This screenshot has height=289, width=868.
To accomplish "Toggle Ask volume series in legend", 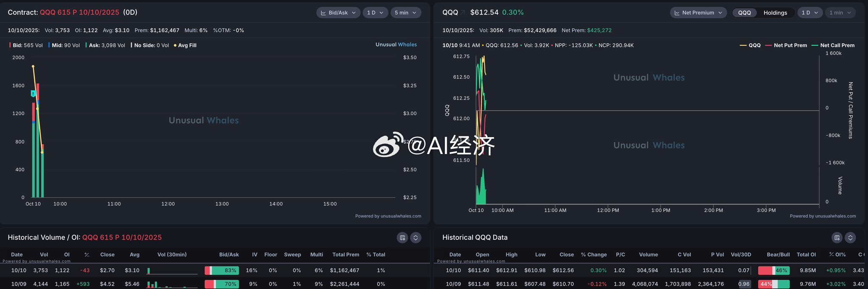I will point(105,45).
